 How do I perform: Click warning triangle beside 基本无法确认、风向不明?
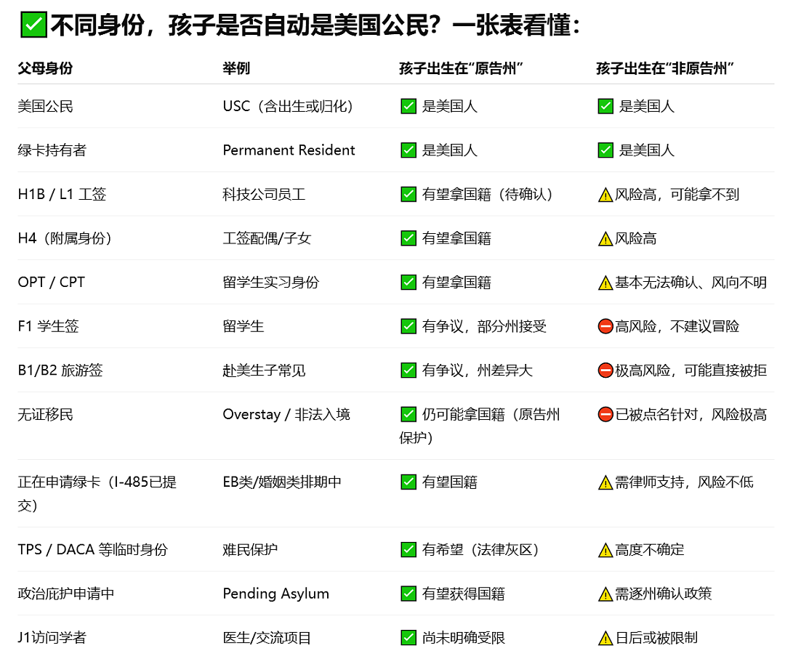(x=605, y=283)
